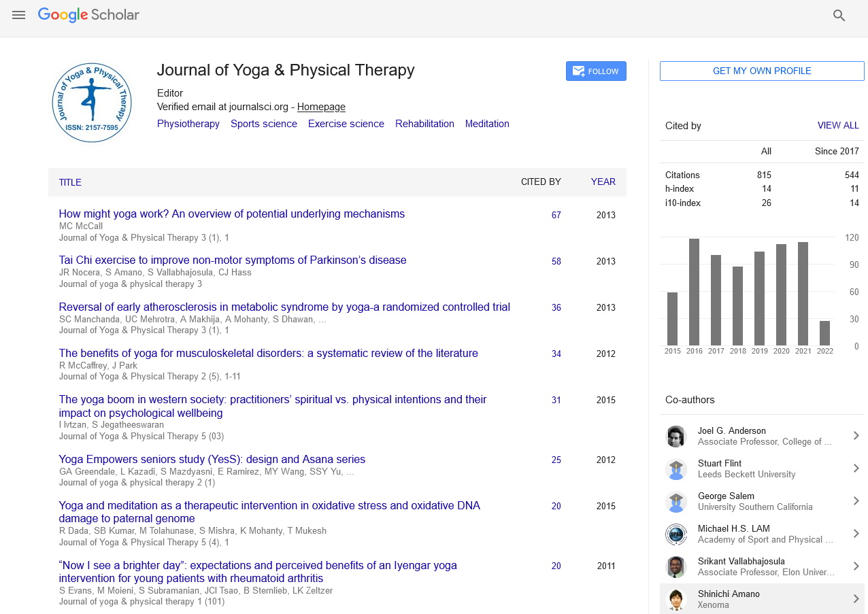Sort publications by Year column
The height and width of the screenshot is (614, 868).
point(603,182)
